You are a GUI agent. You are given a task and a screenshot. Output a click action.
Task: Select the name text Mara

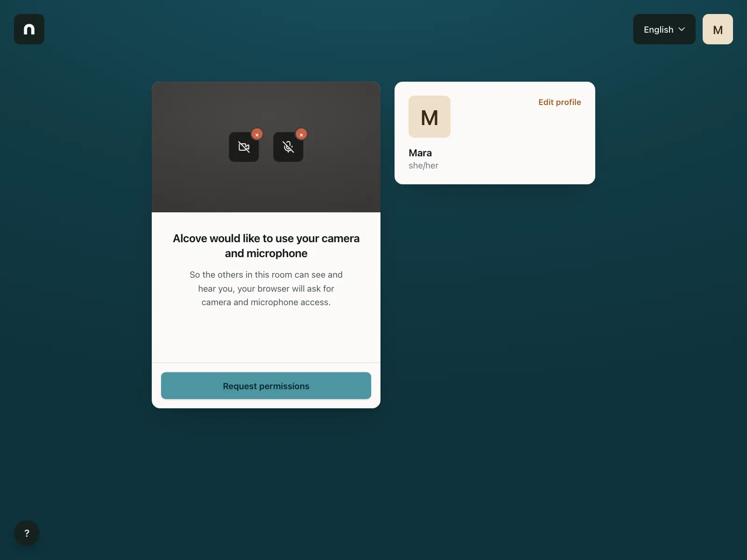pos(420,153)
